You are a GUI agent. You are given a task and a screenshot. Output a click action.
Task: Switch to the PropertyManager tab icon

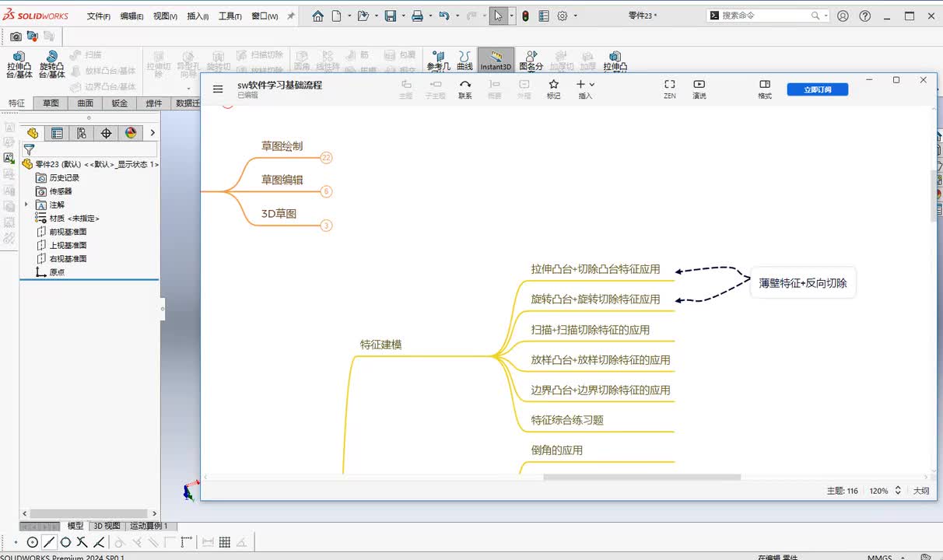57,133
